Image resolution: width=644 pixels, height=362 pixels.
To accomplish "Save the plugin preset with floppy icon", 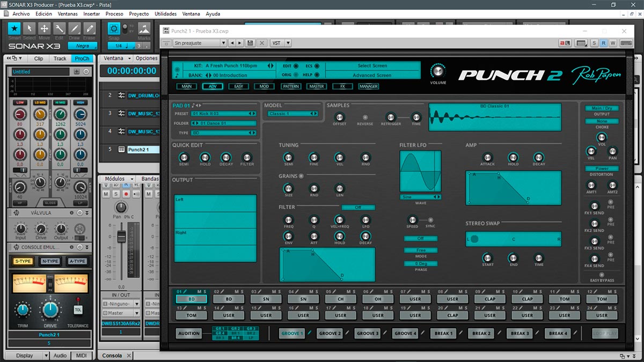I will click(250, 43).
